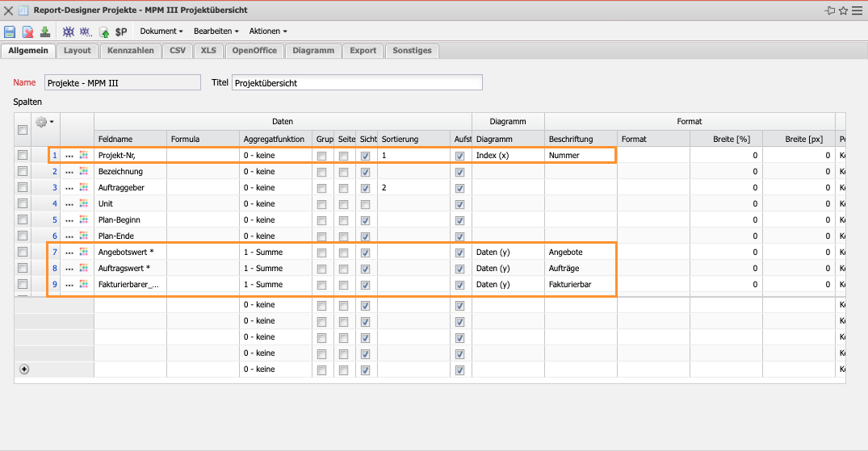Image resolution: width=868 pixels, height=451 pixels.
Task: Check the Grup checkbox in the Auftraggeber row
Action: pos(323,187)
